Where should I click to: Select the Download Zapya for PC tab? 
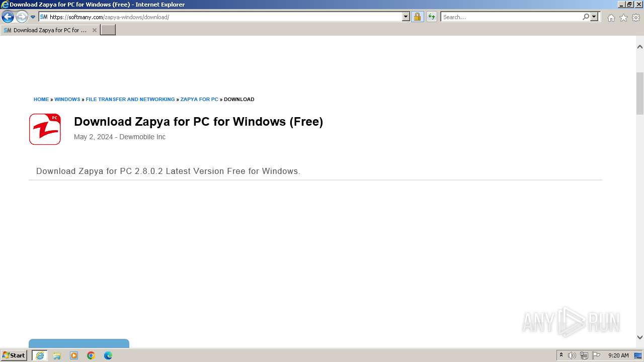pos(49,30)
